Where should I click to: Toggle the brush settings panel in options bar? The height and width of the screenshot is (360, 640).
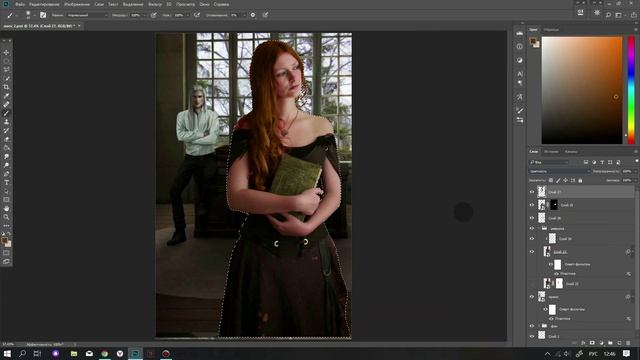(43, 15)
